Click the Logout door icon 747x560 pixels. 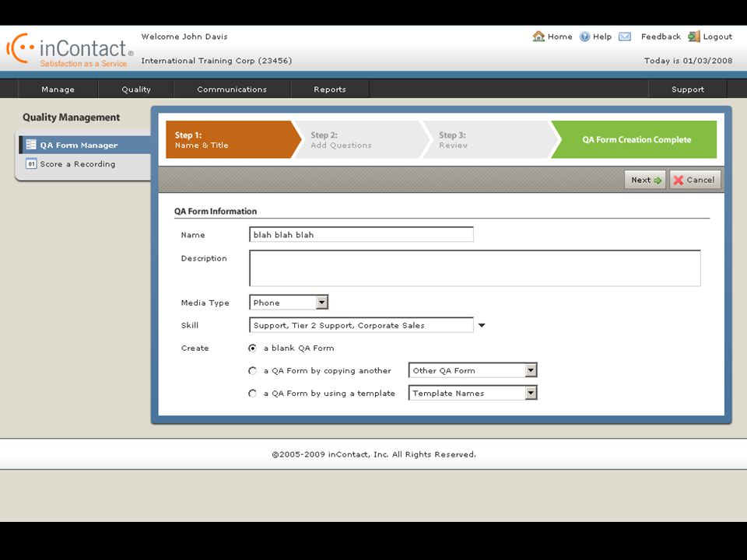[x=693, y=37]
